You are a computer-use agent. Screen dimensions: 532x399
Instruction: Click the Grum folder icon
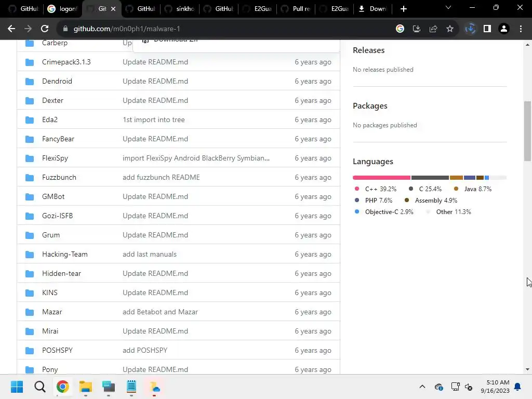click(30, 235)
